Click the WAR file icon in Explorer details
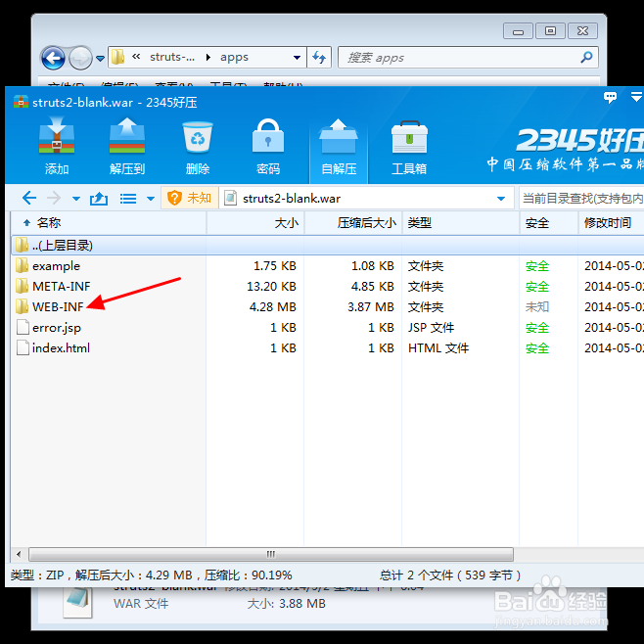 pyautogui.click(x=77, y=603)
